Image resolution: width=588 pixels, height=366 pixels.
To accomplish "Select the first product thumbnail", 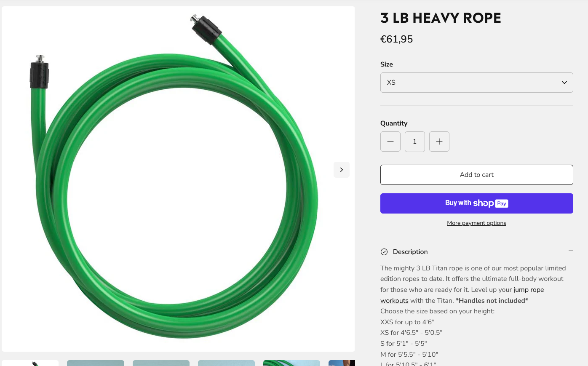I will (x=30, y=363).
